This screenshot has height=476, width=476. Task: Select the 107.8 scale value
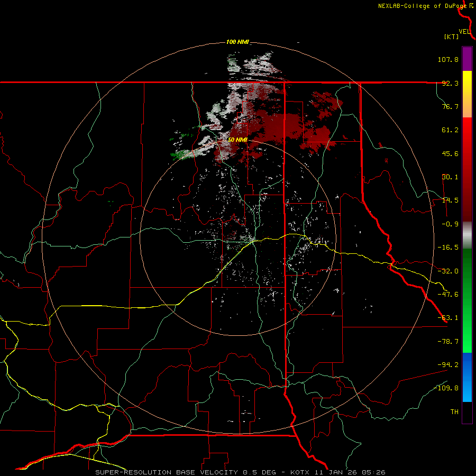click(x=448, y=59)
